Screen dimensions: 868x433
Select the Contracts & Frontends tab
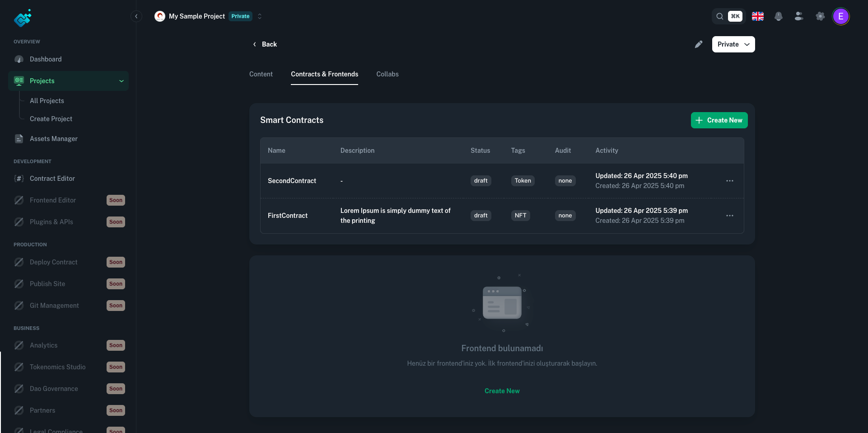point(324,74)
